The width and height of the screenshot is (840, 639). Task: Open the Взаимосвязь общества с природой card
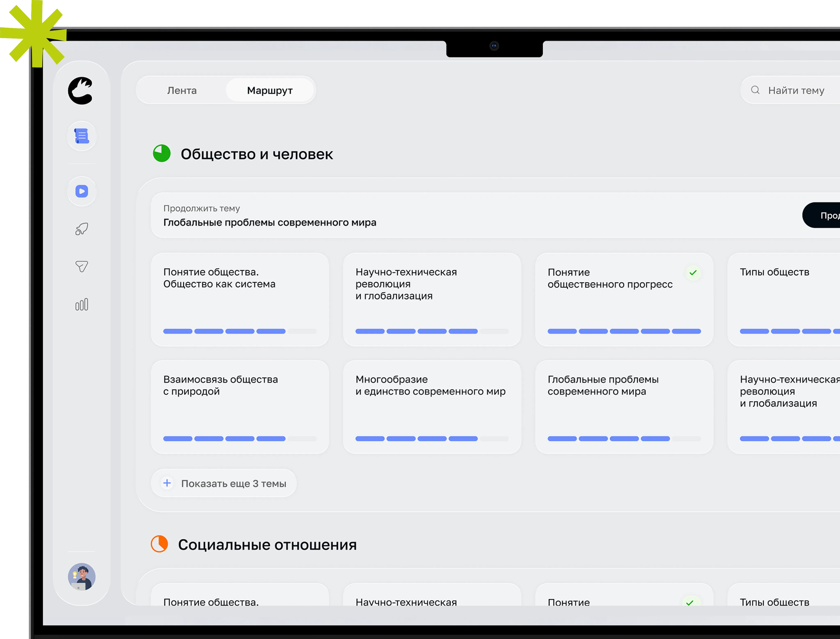(x=240, y=407)
